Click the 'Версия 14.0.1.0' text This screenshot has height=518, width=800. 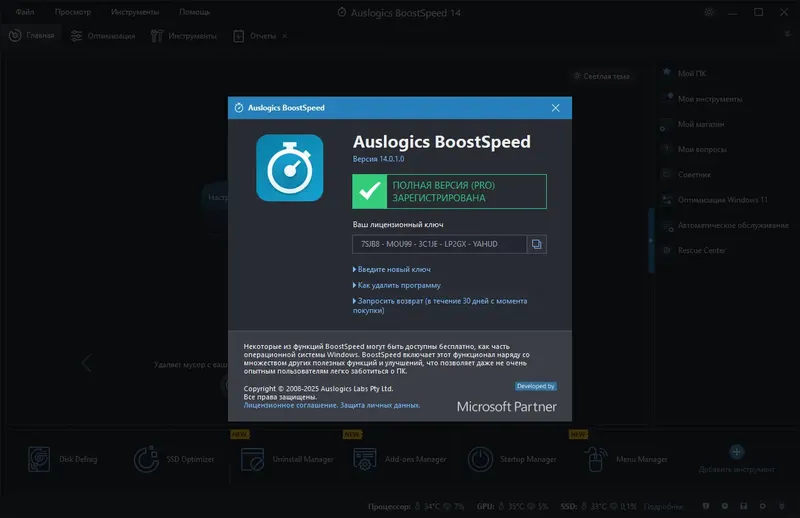point(379,159)
